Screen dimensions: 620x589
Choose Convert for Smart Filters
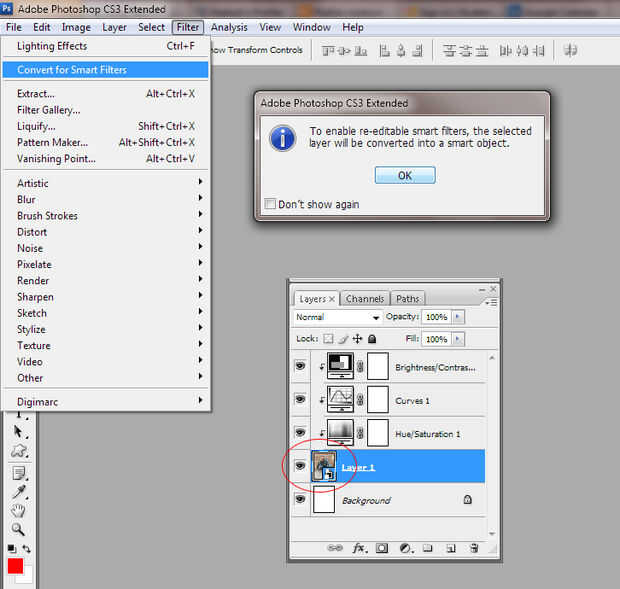tap(106, 70)
